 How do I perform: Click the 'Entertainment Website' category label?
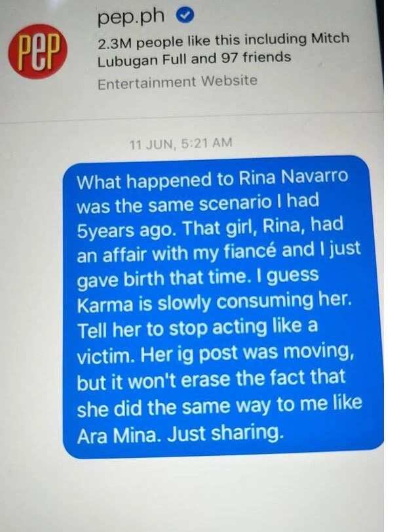pos(178,82)
